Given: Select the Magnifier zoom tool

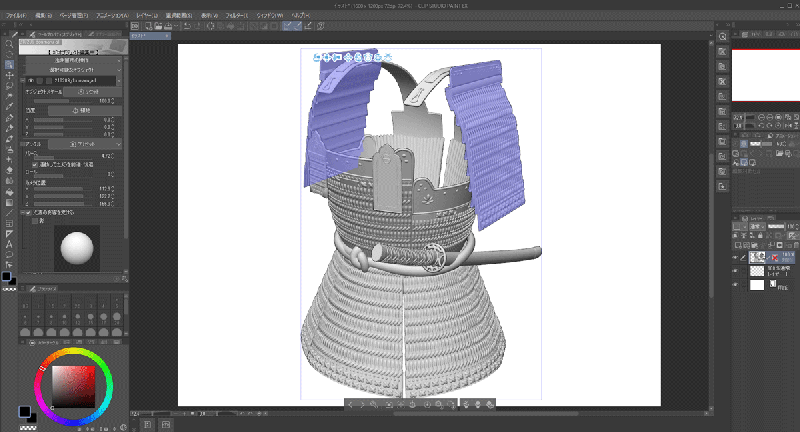Looking at the screenshot, I should point(9,45).
